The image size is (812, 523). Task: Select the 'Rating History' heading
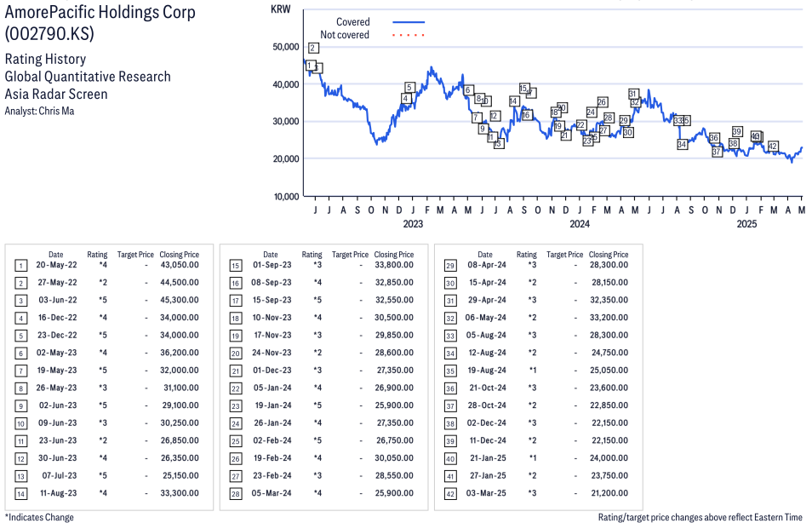(46, 59)
